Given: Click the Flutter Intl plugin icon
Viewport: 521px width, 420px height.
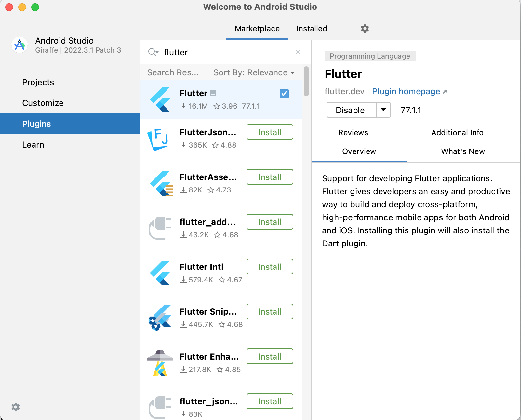Looking at the screenshot, I should pyautogui.click(x=160, y=273).
